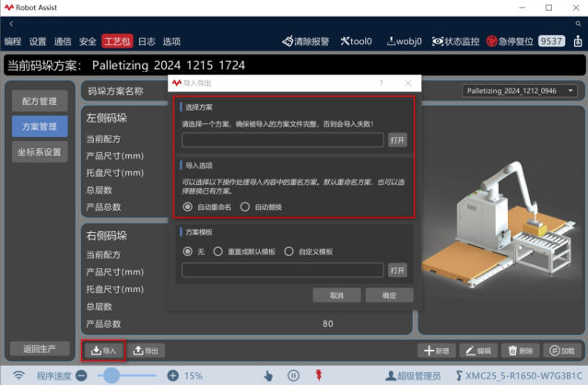Click the 取消 button in the dialog
Image resolution: width=588 pixels, height=385 pixels.
coord(336,296)
